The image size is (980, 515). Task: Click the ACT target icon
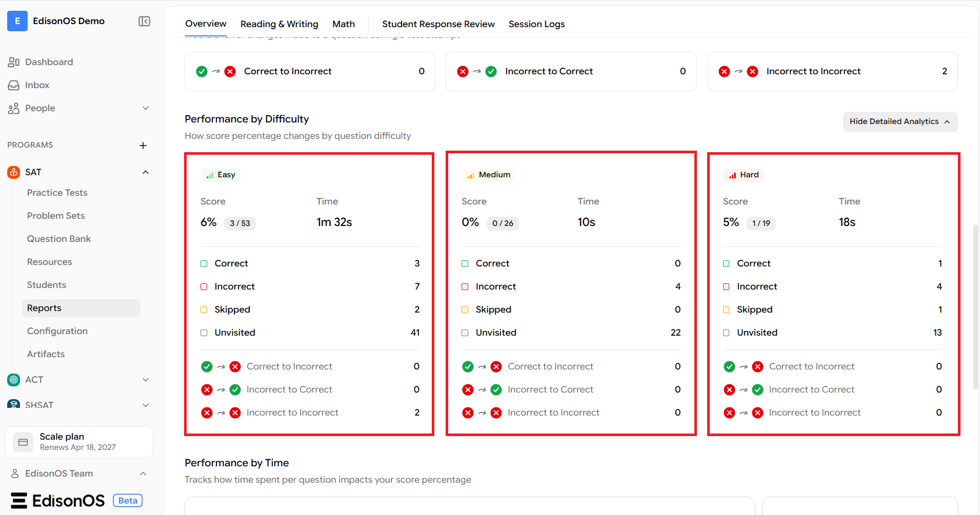[x=14, y=380]
